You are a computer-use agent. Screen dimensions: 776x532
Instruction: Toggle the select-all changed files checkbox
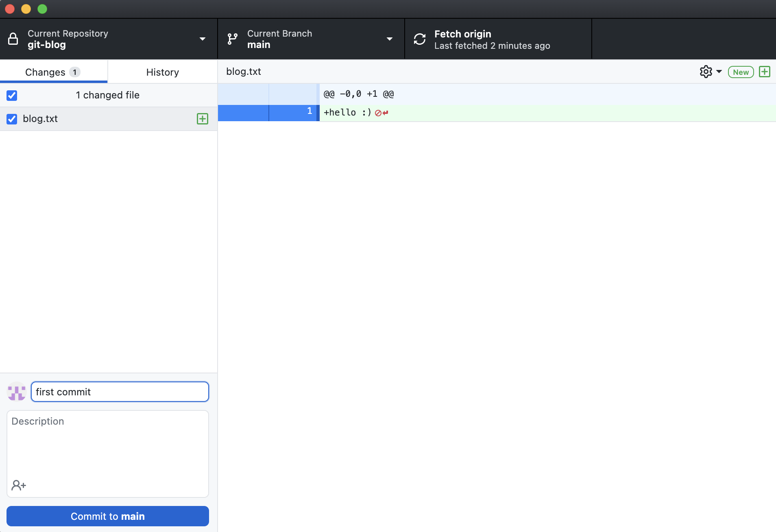point(12,95)
